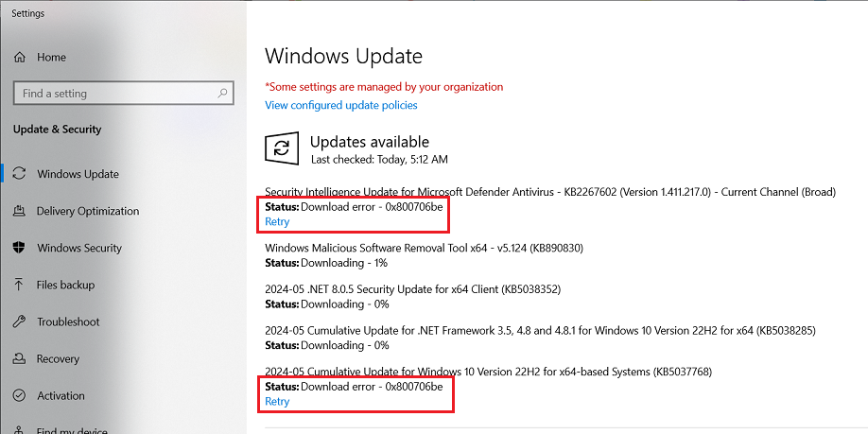Click the magnifier icon in the search box
The image size is (868, 434).
tap(223, 94)
